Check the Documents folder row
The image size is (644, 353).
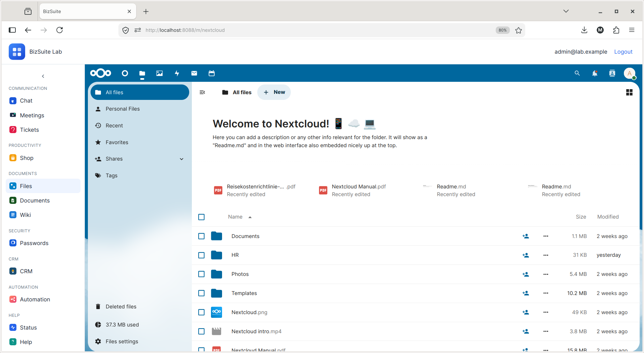(201, 236)
